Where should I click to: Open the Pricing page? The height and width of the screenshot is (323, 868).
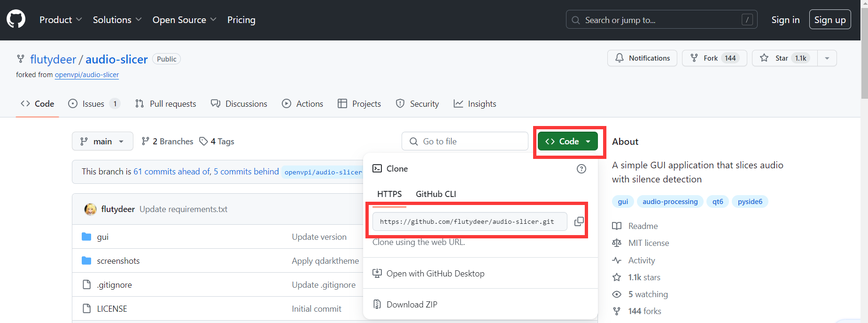(x=241, y=20)
